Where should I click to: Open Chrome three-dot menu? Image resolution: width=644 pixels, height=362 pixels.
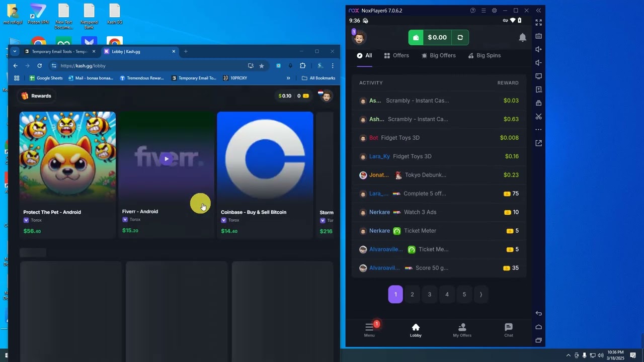[333, 66]
